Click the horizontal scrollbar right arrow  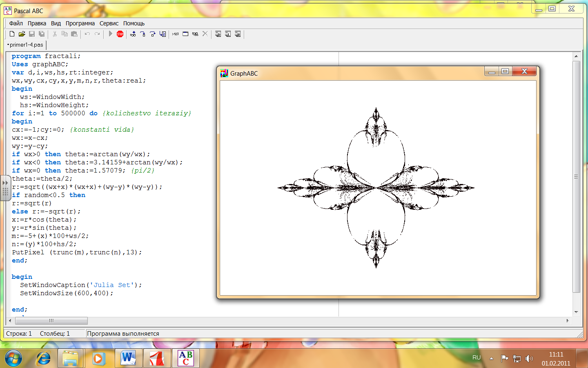coord(568,321)
